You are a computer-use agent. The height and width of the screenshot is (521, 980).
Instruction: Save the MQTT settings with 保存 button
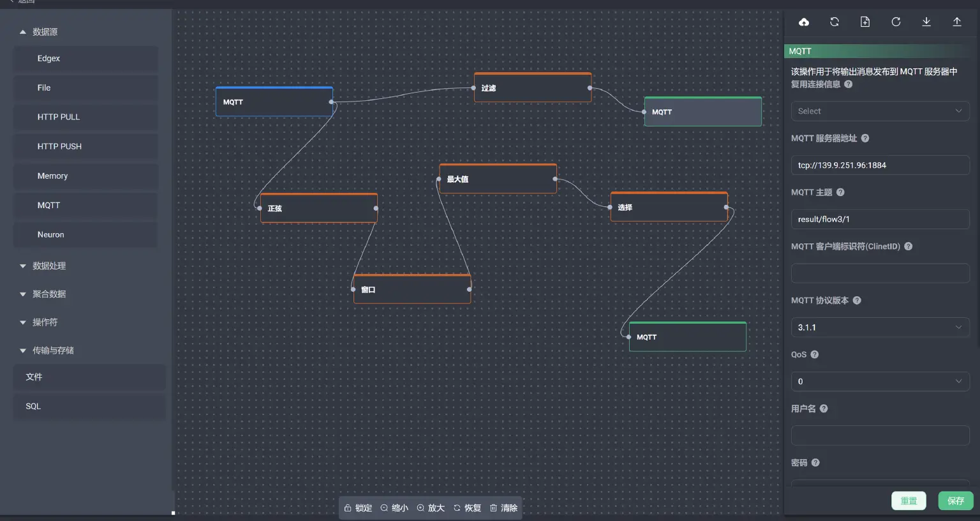pyautogui.click(x=955, y=501)
